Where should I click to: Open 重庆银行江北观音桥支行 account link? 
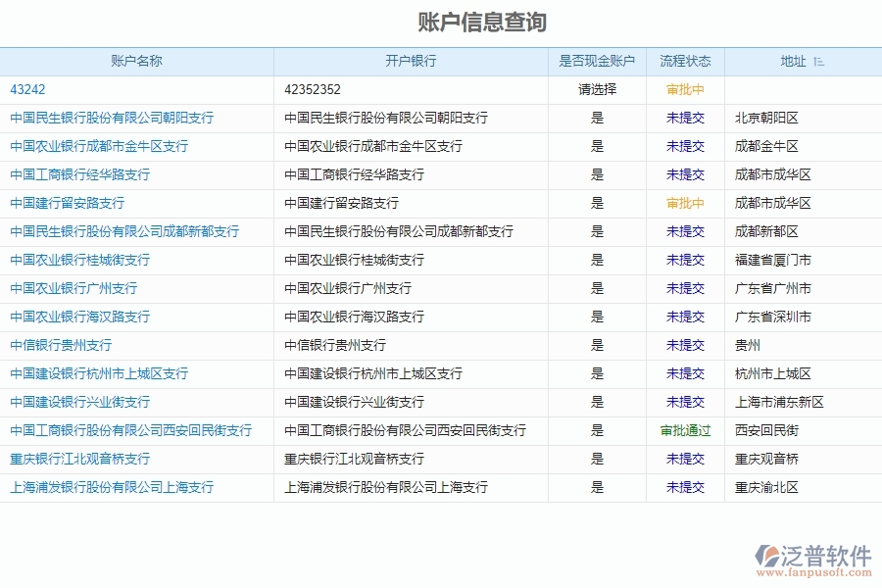point(80,459)
